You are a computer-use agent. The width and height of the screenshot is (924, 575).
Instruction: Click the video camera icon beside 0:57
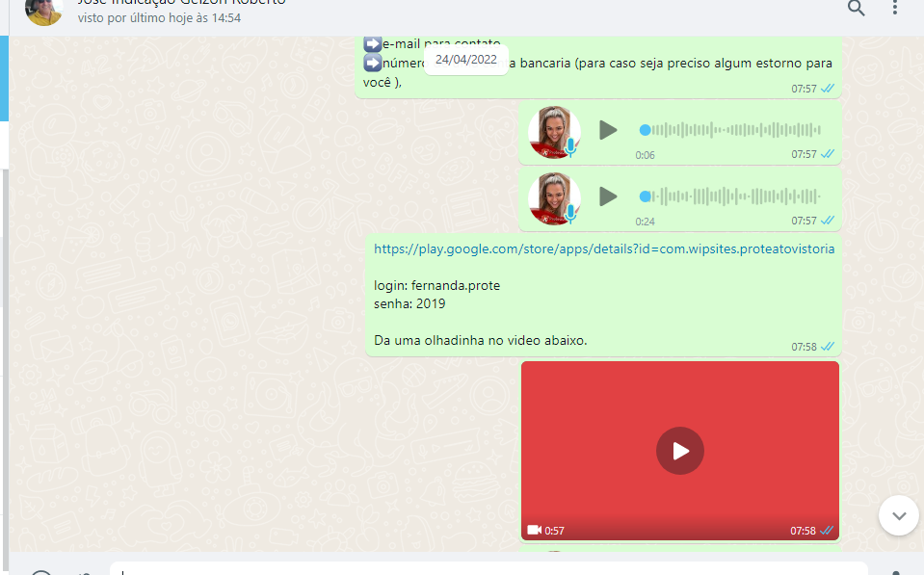[x=534, y=531]
